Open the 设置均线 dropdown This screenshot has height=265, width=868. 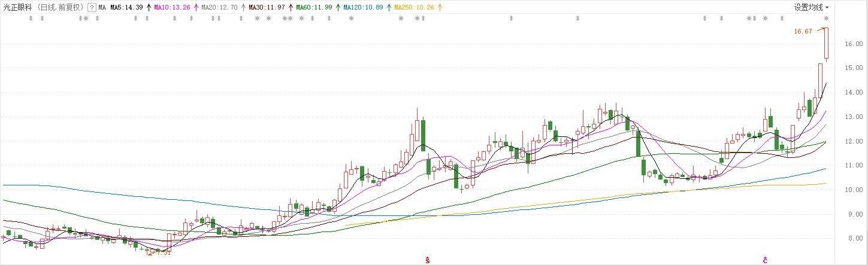coord(811,8)
